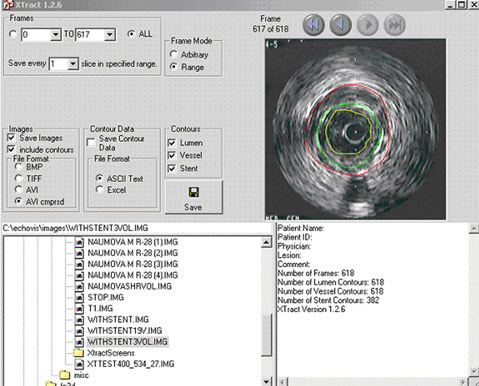The height and width of the screenshot is (386, 479).
Task: Select XTTEST400_534_27.IMG file
Action: point(131,364)
